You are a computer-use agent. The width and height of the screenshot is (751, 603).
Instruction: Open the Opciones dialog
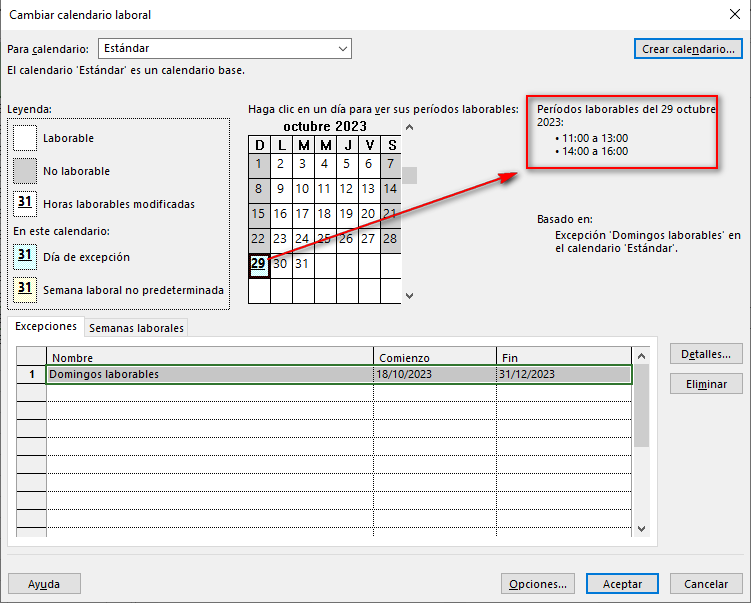pyautogui.click(x=538, y=584)
